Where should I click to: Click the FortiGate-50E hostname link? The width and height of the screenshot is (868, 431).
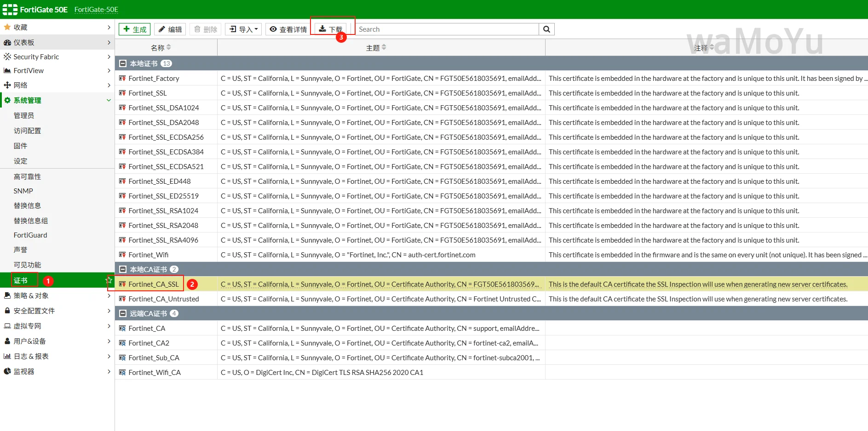(96, 10)
